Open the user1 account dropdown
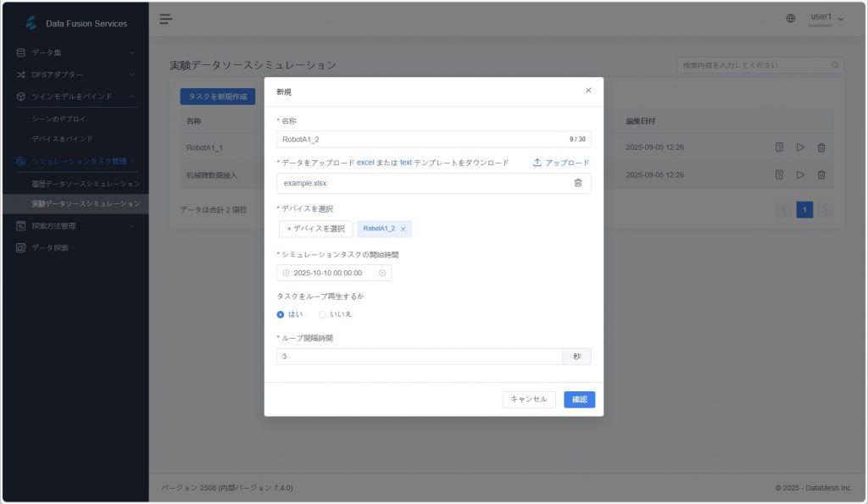The image size is (868, 504). [826, 19]
